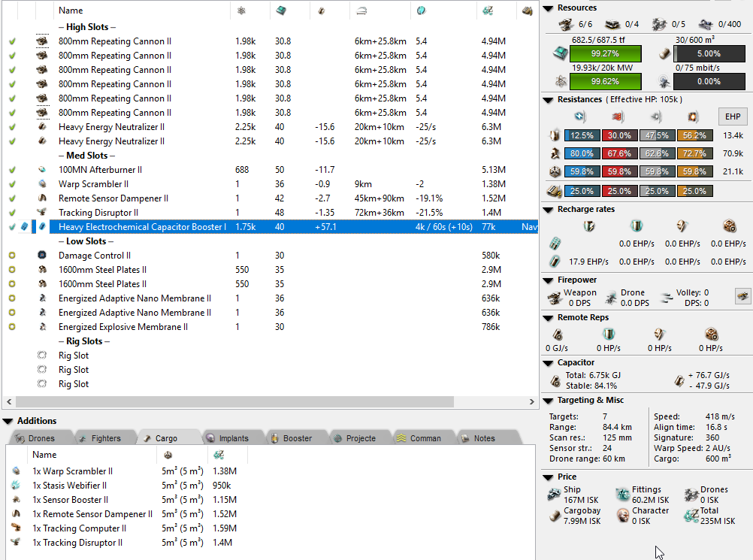Image resolution: width=753 pixels, height=560 pixels.
Task: Click the Sensor Booster II cargo icon
Action: 17,500
